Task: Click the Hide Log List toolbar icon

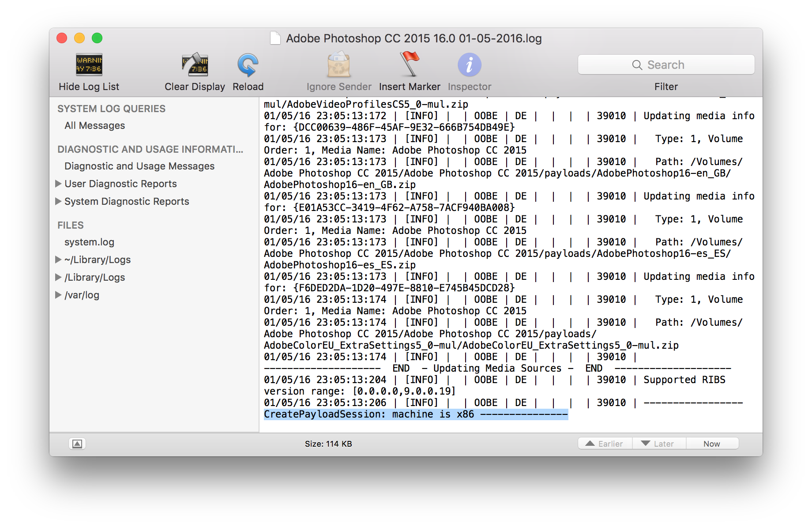Action: 89,65
